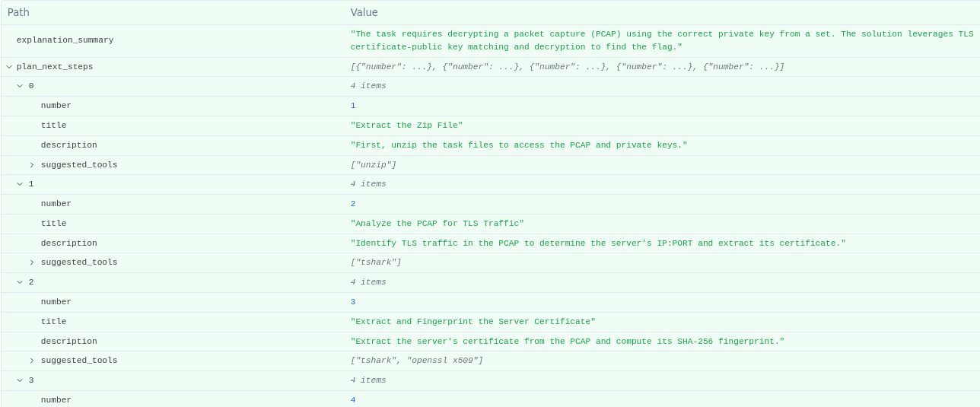Select "Extract and Fingerprint the Server Certificate" value
The width and height of the screenshot is (980, 407).
(x=473, y=322)
